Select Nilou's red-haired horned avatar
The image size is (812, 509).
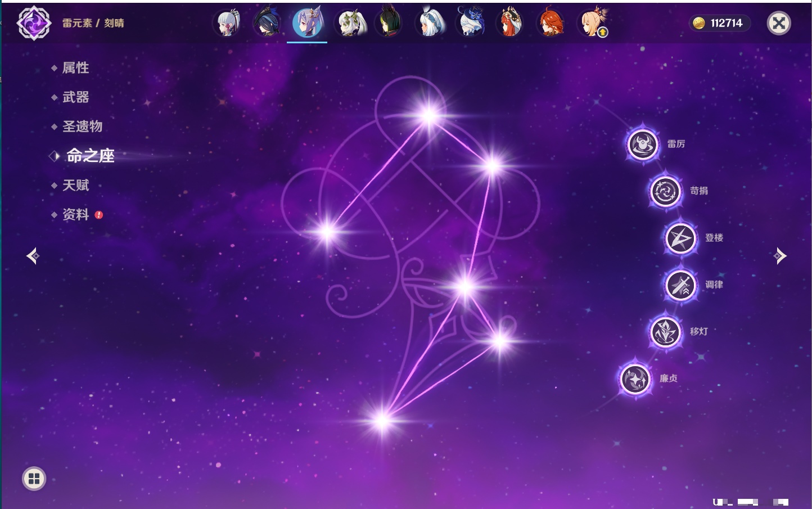click(x=510, y=24)
